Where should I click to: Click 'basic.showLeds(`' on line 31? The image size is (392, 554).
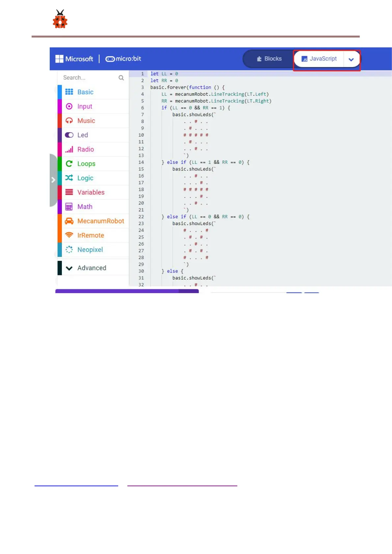point(194,278)
